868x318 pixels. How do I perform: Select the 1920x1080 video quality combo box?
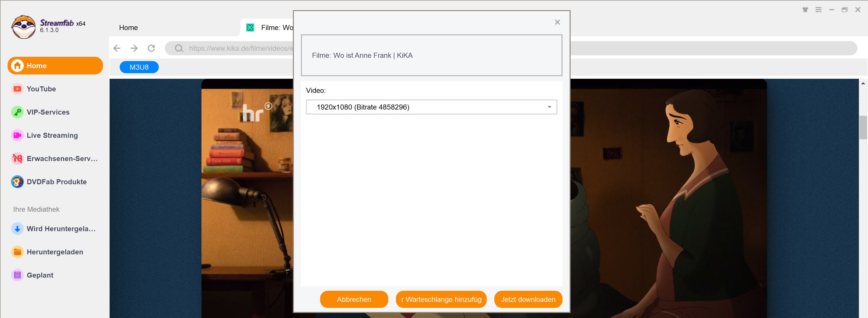click(x=431, y=107)
